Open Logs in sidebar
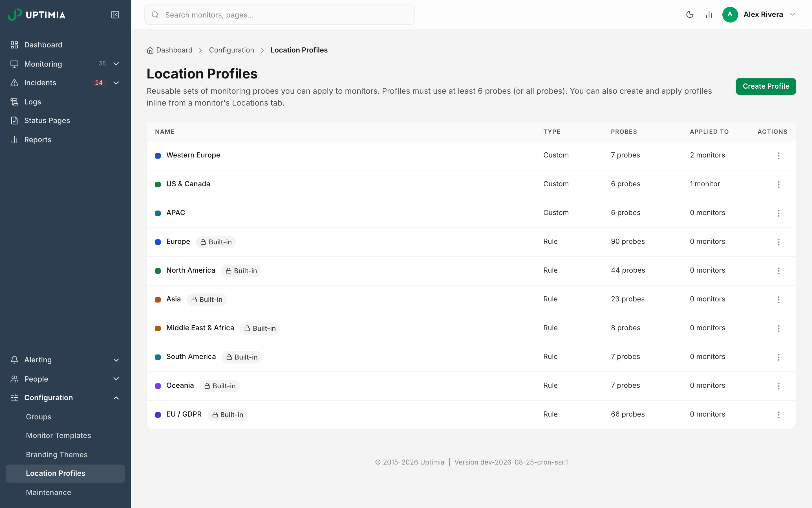 point(65,102)
